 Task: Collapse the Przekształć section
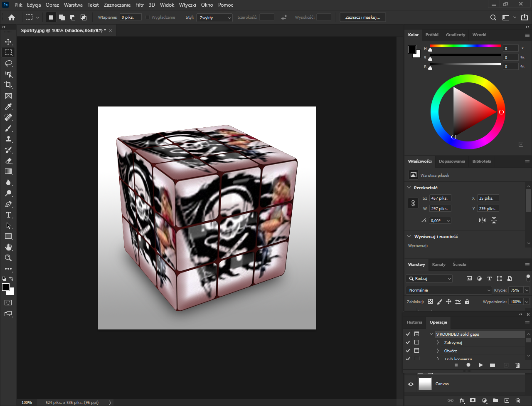coord(409,188)
